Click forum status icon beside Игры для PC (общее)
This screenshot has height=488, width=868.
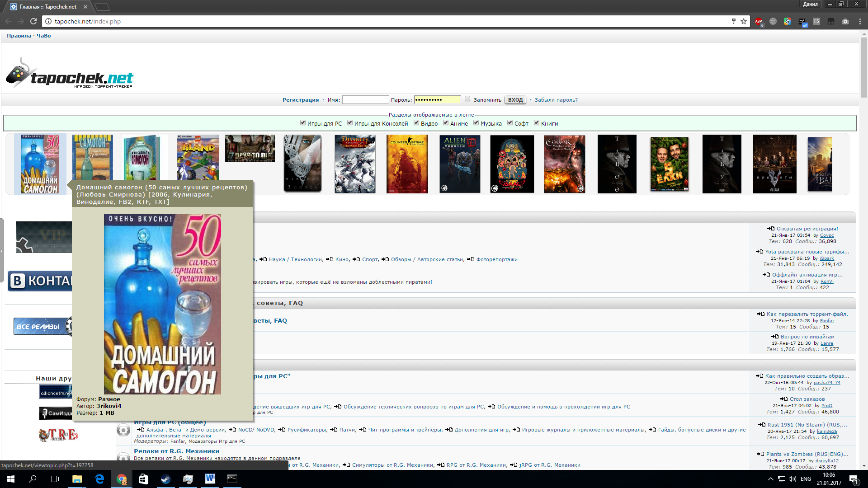(x=123, y=430)
